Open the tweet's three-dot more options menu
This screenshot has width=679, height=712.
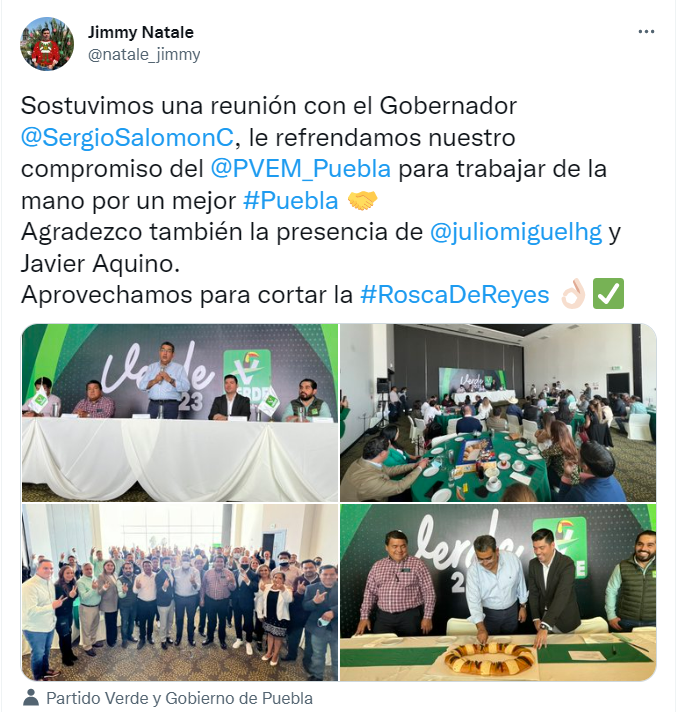tap(646, 32)
